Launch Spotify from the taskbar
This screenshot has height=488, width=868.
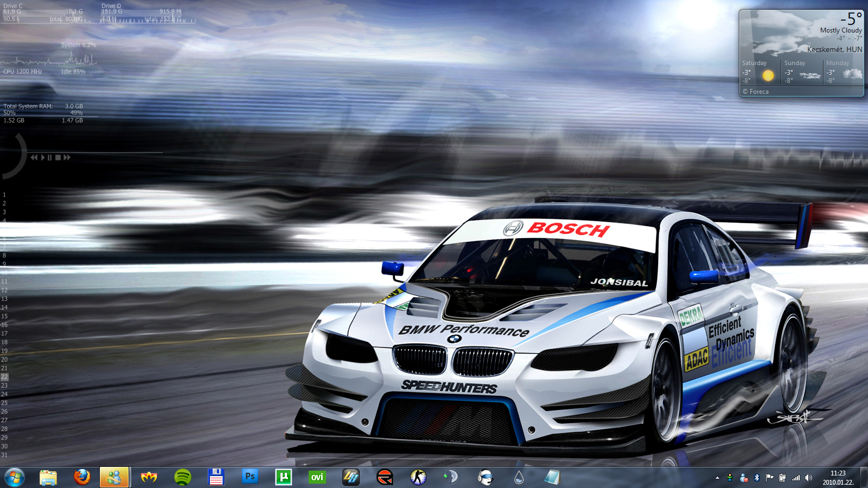tap(183, 477)
